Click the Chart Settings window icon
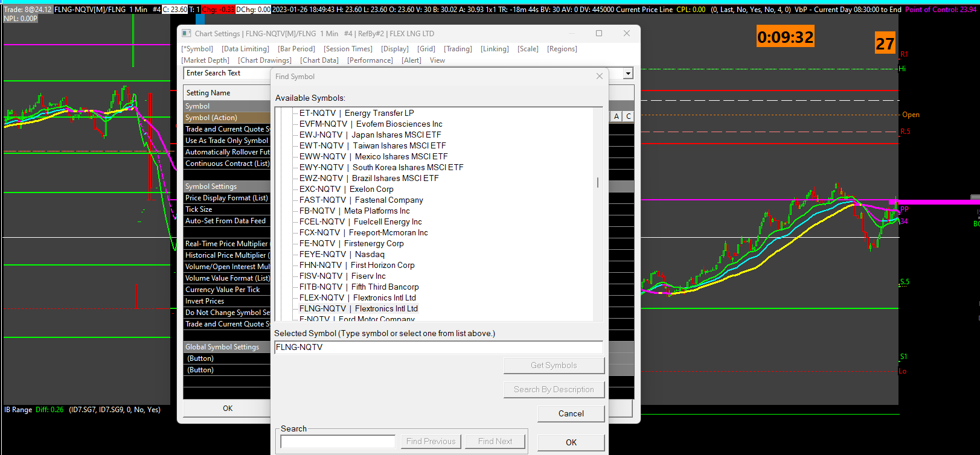The width and height of the screenshot is (980, 455). 187,34
